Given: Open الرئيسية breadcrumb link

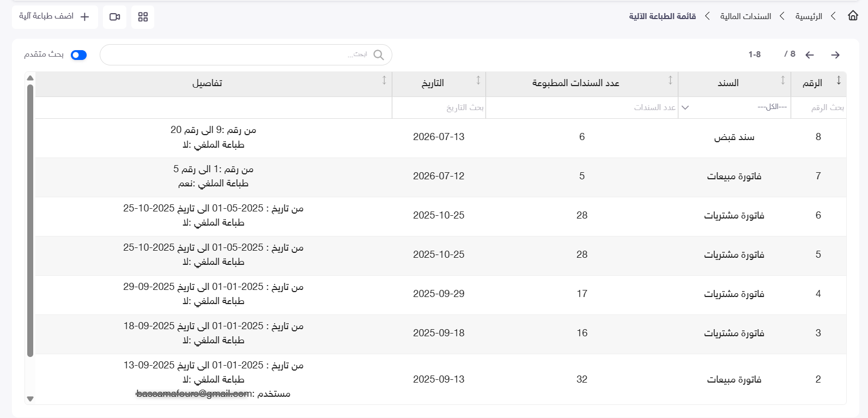Looking at the screenshot, I should tap(809, 16).
